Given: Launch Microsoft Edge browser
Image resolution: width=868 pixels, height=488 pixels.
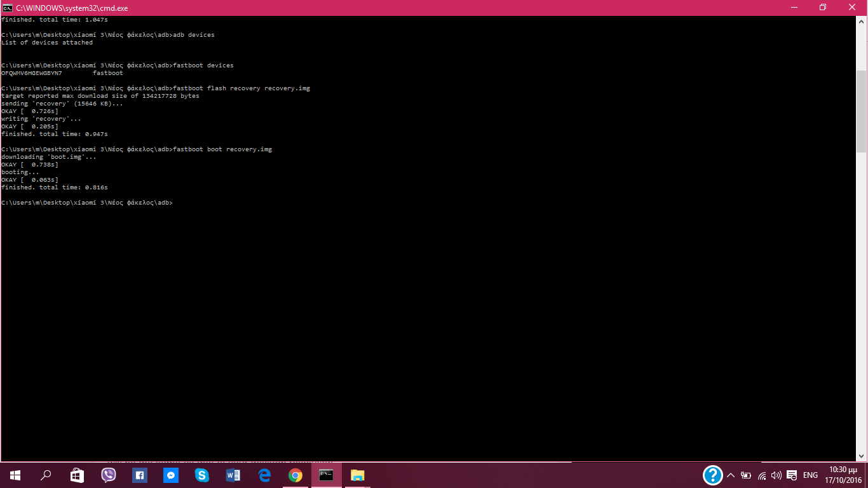Looking at the screenshot, I should pyautogui.click(x=264, y=475).
